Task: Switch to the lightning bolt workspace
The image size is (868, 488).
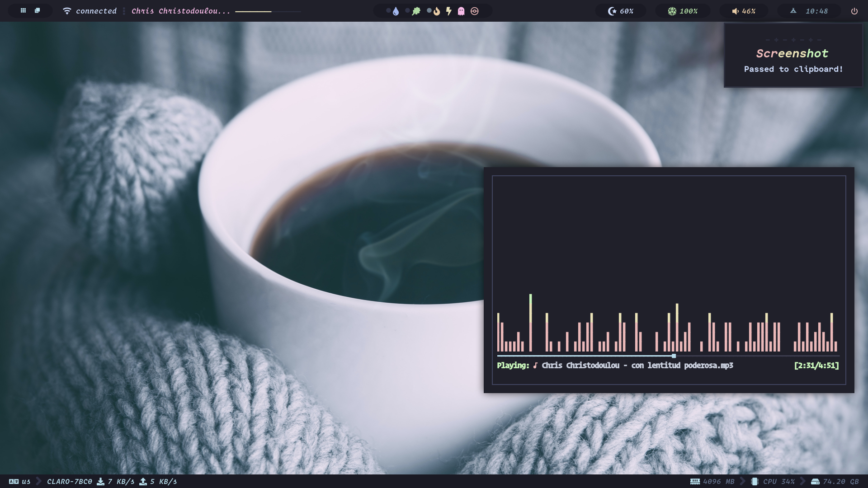Action: pos(449,11)
